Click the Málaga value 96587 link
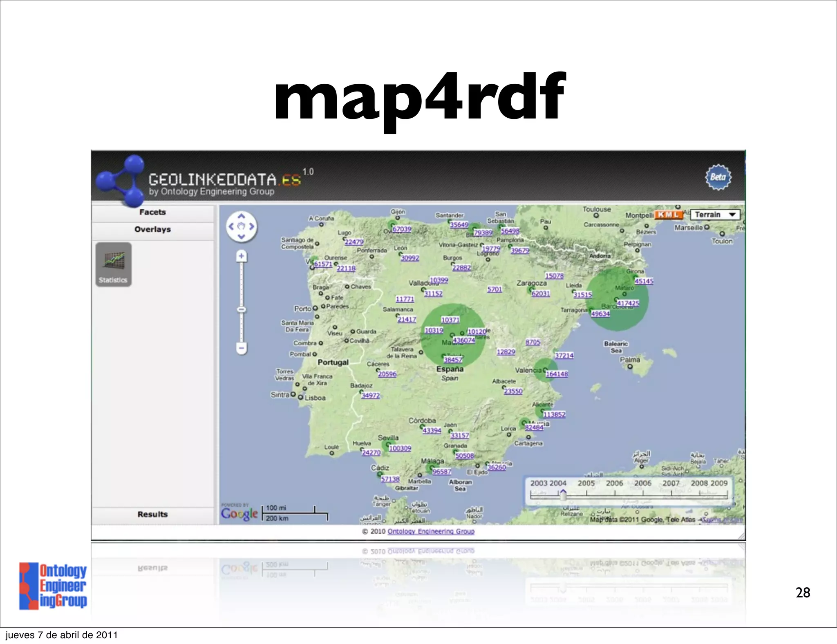The width and height of the screenshot is (837, 644). click(442, 472)
